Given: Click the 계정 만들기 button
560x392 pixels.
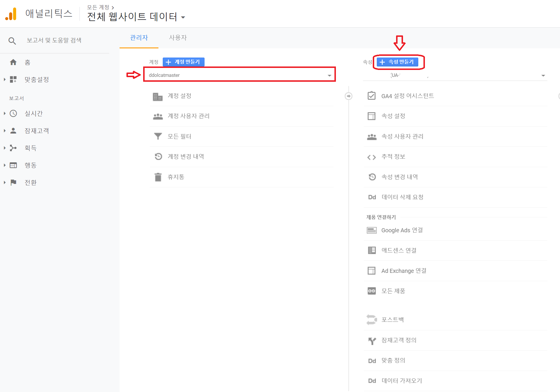Looking at the screenshot, I should coord(183,62).
